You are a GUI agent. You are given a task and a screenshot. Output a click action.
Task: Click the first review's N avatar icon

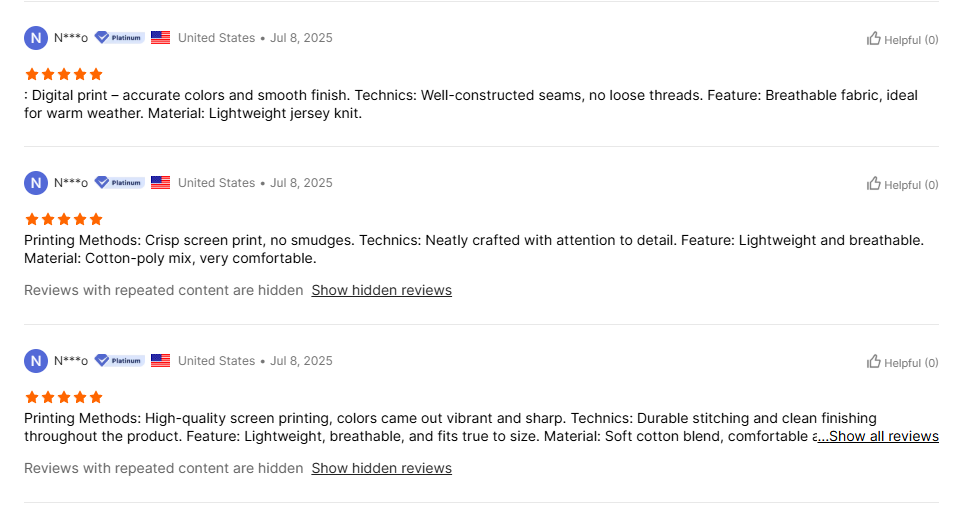[36, 38]
